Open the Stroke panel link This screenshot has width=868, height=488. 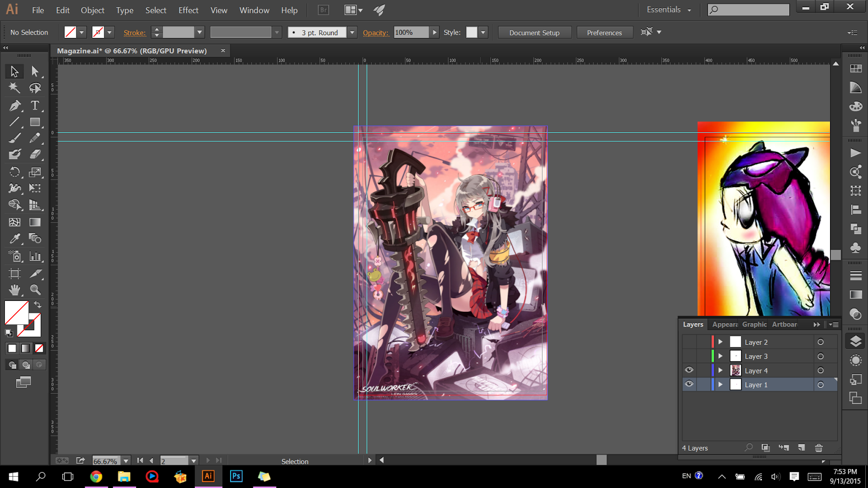[135, 33]
